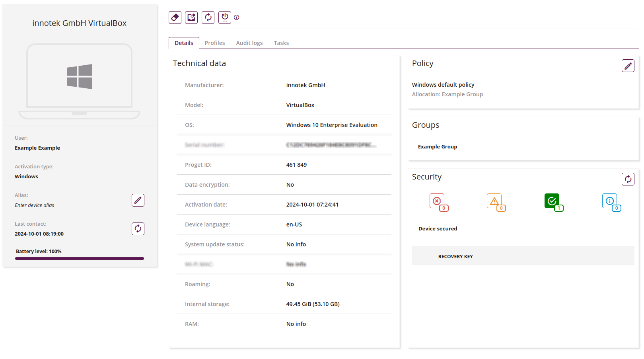Screen dimensions: 644x359
Task: Click the Battery level: 100% label
Action: pos(39,252)
